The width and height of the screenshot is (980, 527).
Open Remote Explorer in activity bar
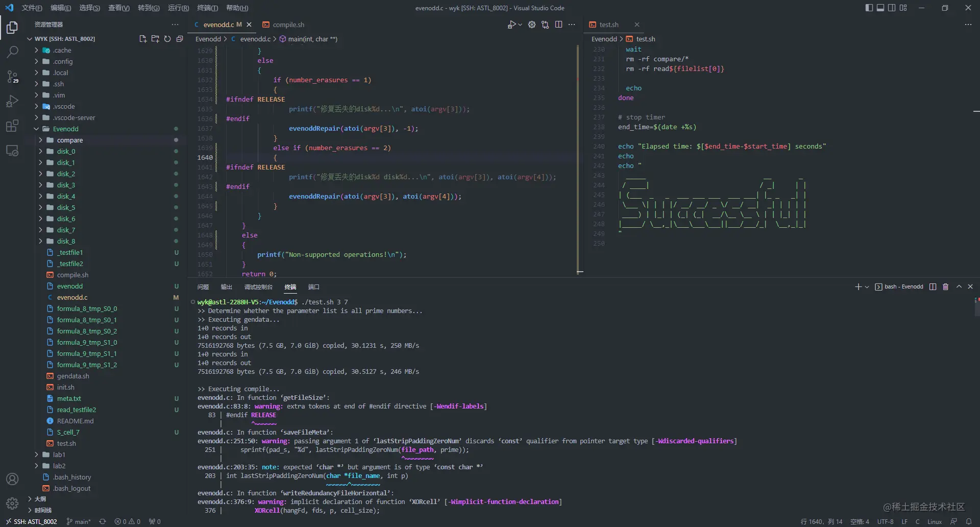[12, 151]
